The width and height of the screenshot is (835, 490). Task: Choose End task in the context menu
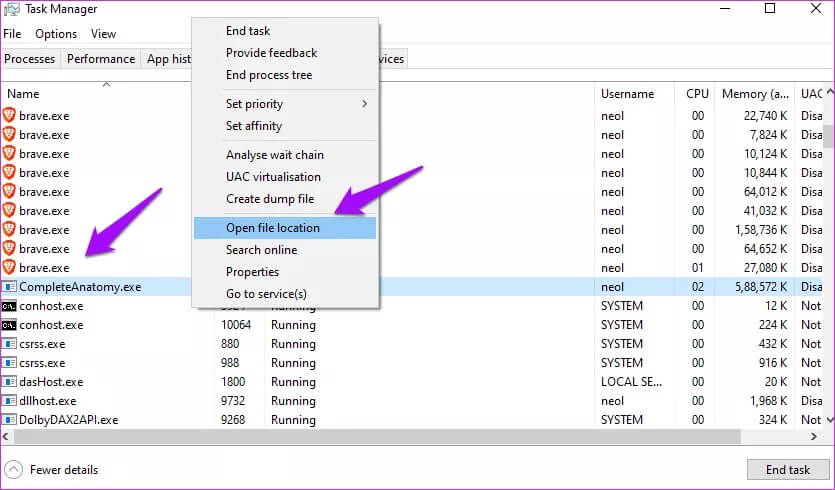pyautogui.click(x=248, y=31)
